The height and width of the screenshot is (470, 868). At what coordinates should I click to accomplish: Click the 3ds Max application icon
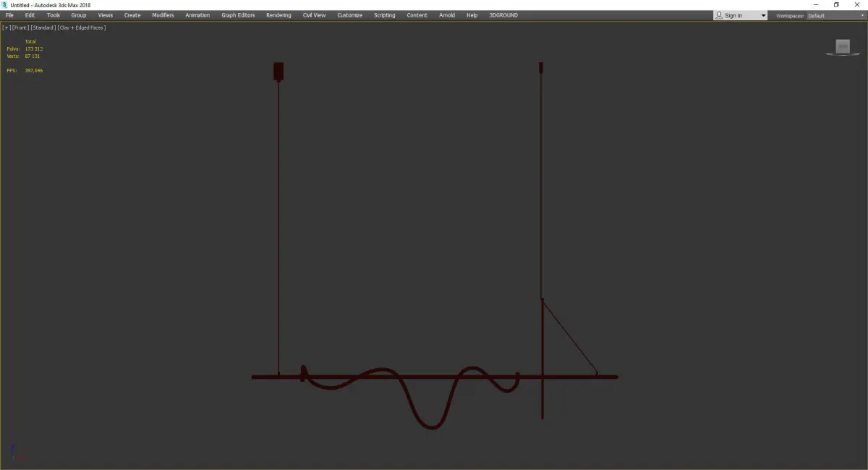pos(4,5)
